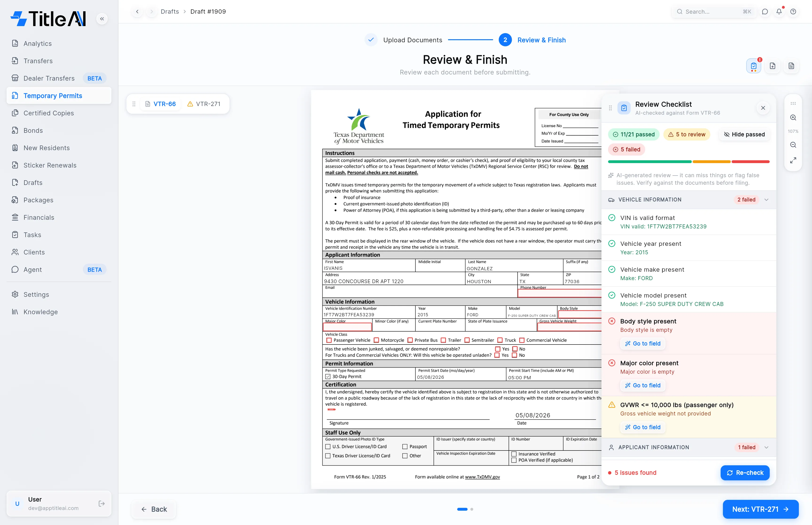
Task: Open the notifications bell
Action: 779,12
